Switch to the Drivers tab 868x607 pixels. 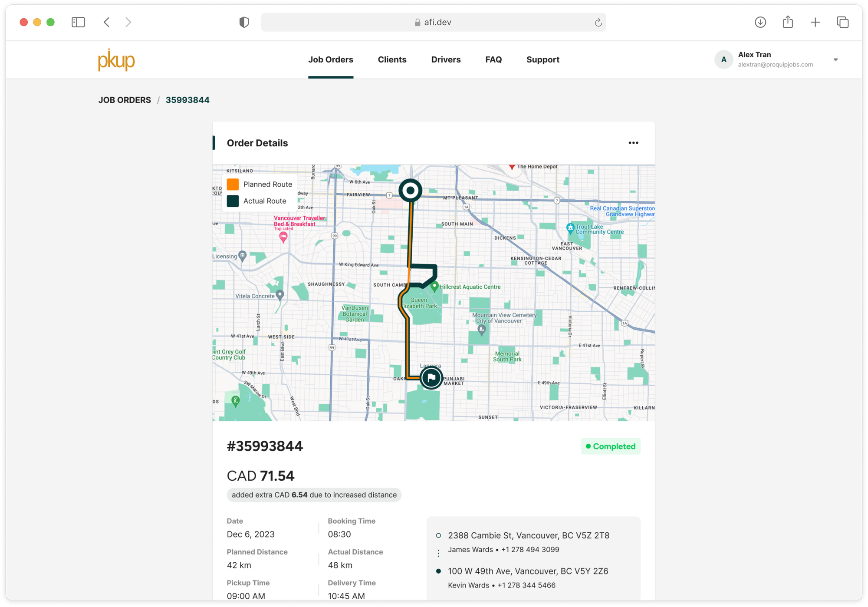click(x=446, y=59)
